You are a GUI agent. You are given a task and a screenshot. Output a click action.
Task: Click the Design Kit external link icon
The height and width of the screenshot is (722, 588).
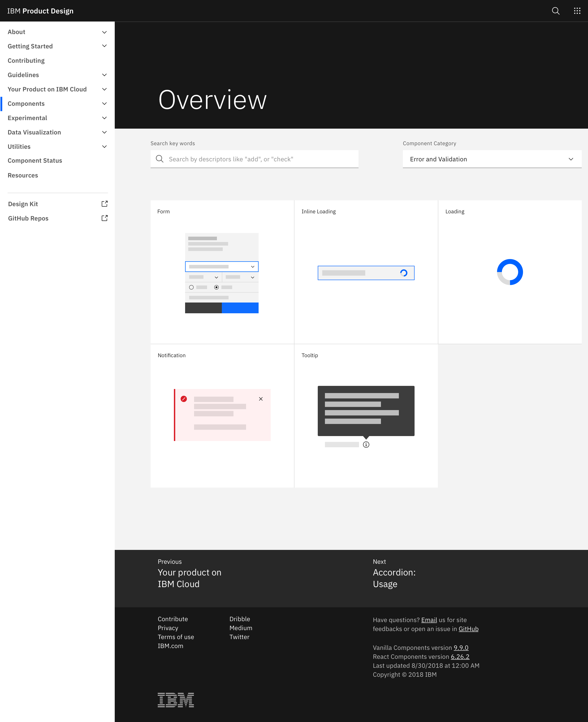105,204
